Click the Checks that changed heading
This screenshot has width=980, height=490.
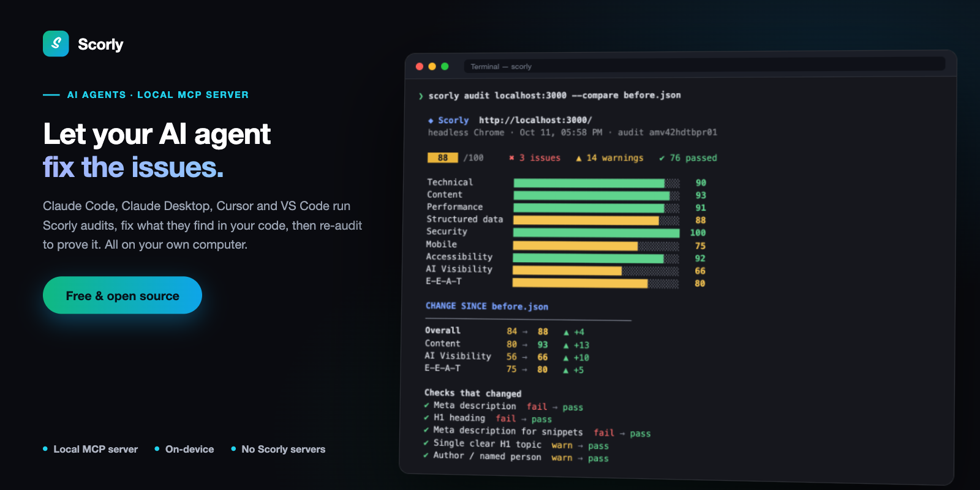pyautogui.click(x=473, y=393)
